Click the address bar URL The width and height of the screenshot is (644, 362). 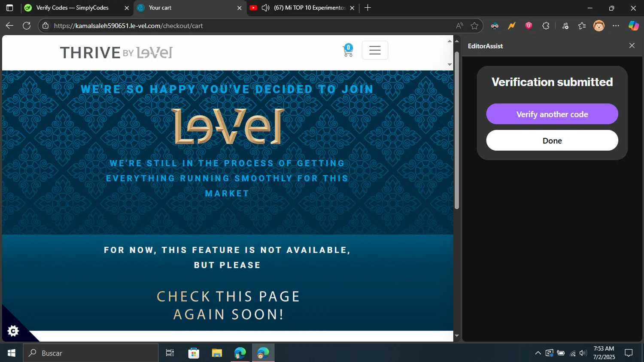click(x=128, y=26)
